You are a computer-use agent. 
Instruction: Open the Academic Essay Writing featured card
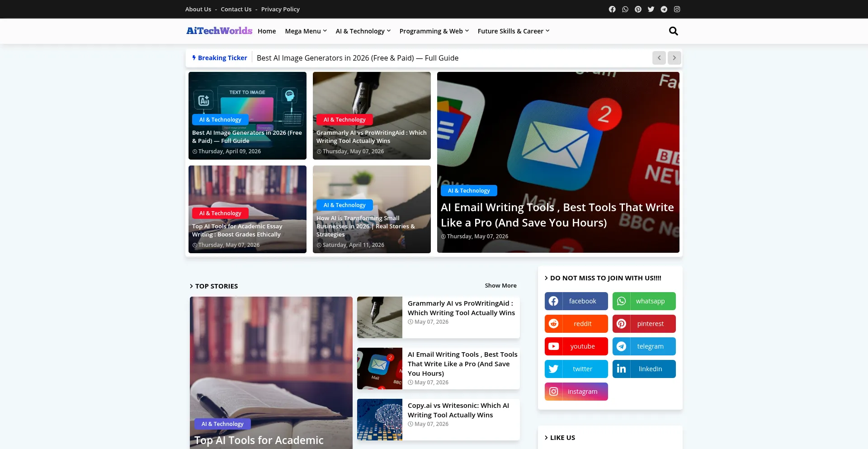247,209
